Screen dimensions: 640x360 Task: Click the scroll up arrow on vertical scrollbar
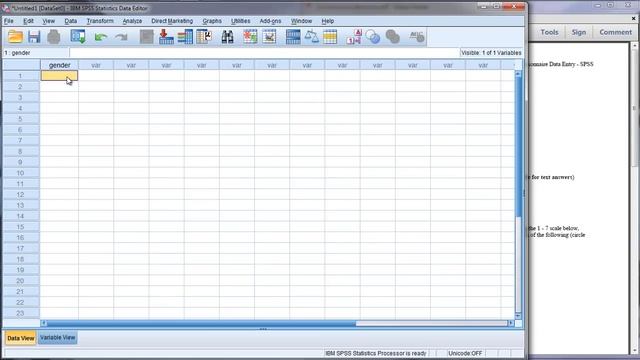[x=518, y=74]
